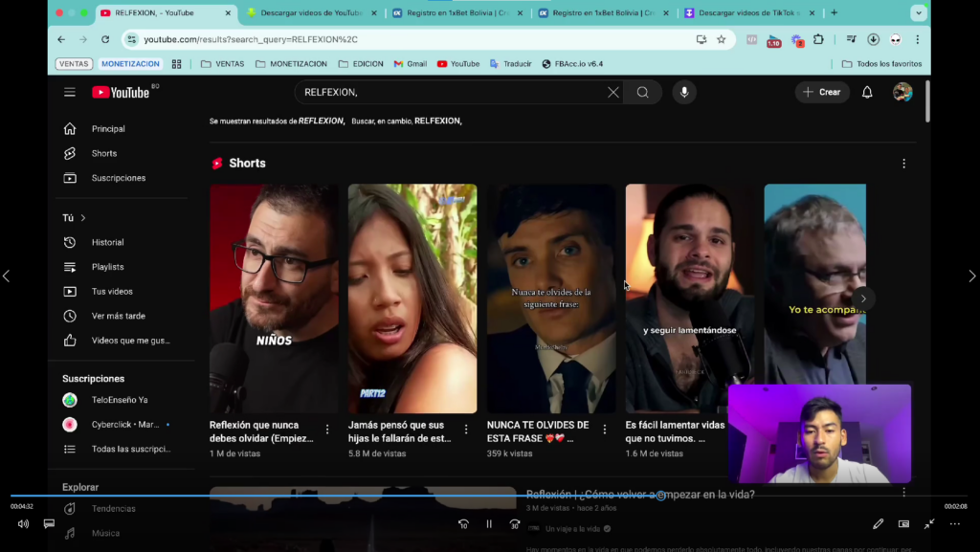This screenshot has width=980, height=552.
Task: Open Chrome downloads icon
Action: pyautogui.click(x=873, y=39)
